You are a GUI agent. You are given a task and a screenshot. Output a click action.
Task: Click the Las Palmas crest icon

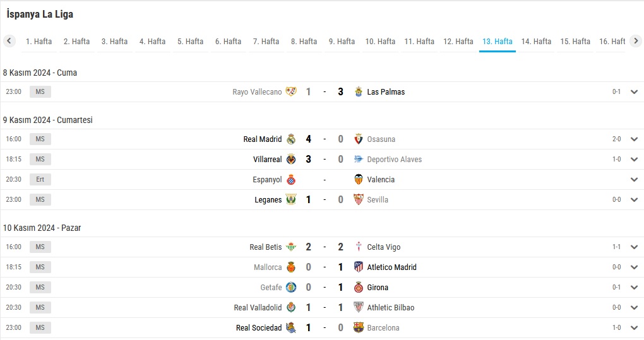[x=359, y=92]
